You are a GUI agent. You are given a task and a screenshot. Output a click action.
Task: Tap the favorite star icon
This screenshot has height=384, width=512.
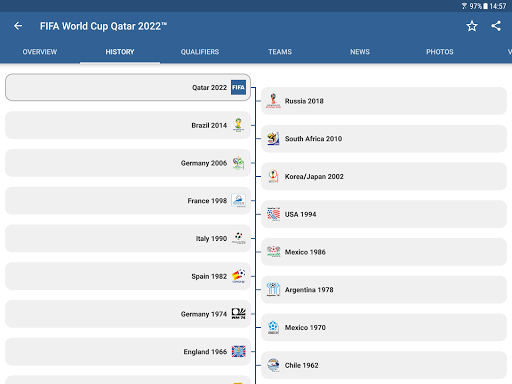point(472,26)
